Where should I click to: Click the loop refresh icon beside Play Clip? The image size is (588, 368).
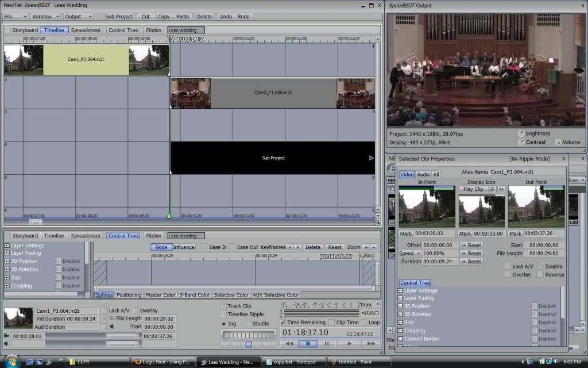coord(492,189)
